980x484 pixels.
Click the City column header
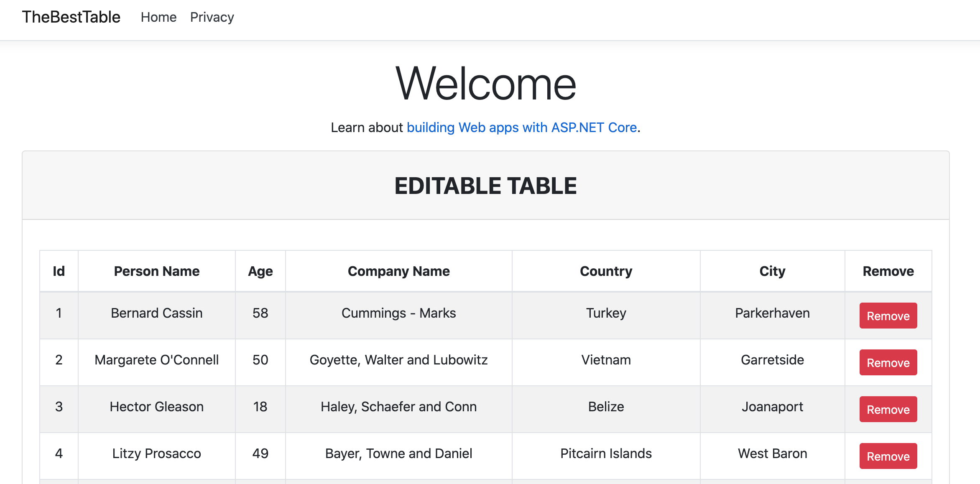click(x=773, y=271)
